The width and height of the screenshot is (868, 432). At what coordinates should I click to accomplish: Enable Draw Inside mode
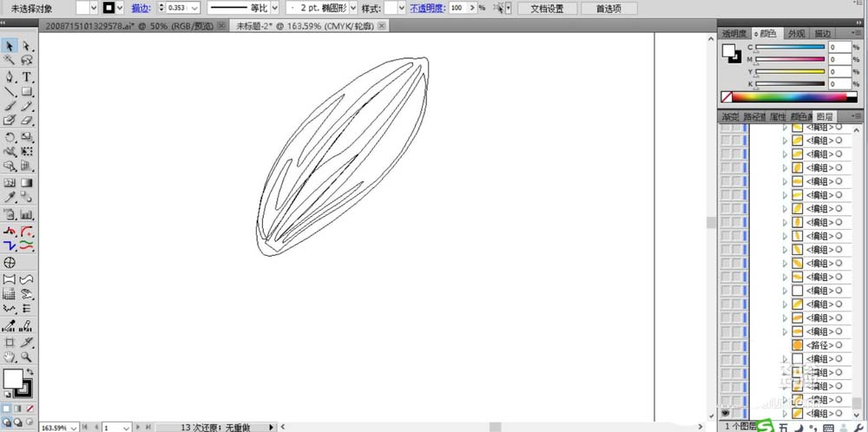30,422
